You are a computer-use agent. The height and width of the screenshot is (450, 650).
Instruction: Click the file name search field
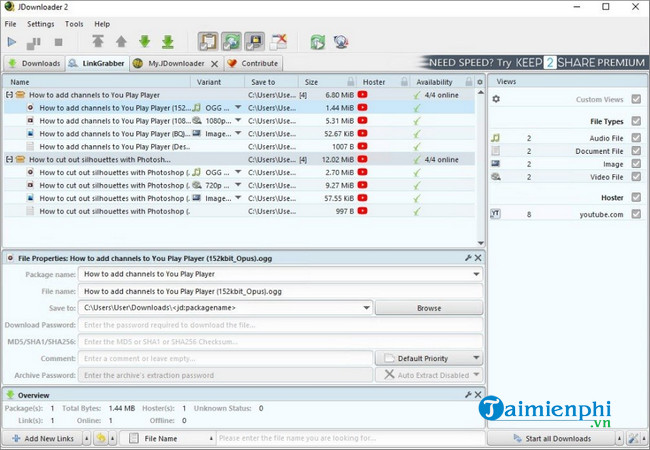tap(350, 438)
